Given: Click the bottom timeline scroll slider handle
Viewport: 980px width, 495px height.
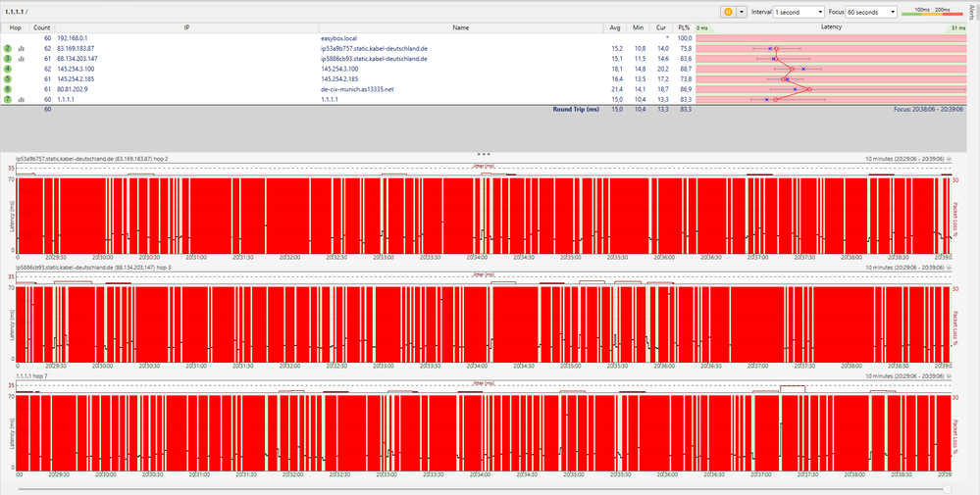Looking at the screenshot, I should coord(948,487).
